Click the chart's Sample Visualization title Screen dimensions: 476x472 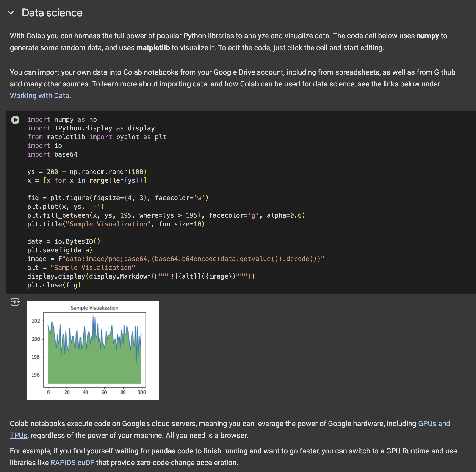click(x=94, y=308)
